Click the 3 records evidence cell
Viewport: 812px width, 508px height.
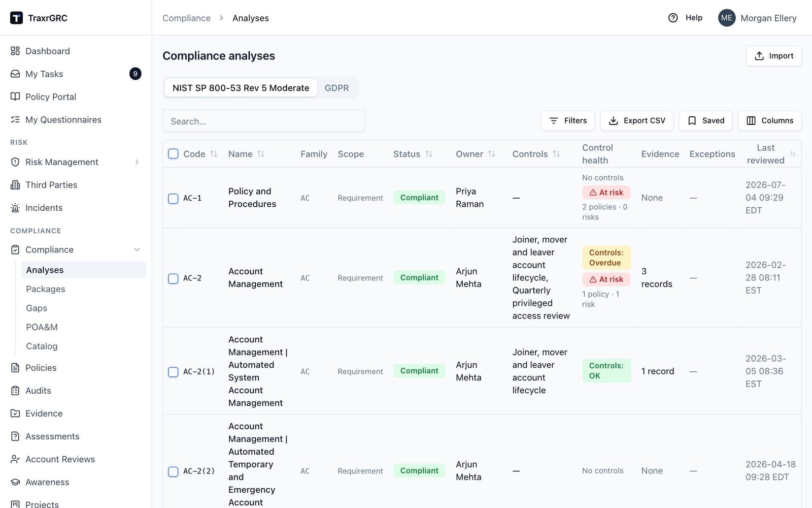656,277
